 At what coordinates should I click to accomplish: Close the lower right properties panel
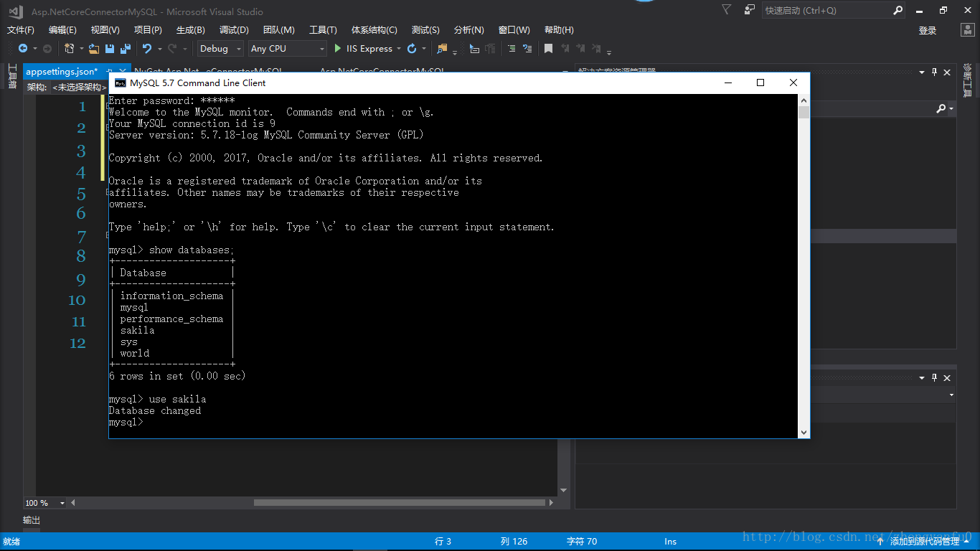(947, 377)
